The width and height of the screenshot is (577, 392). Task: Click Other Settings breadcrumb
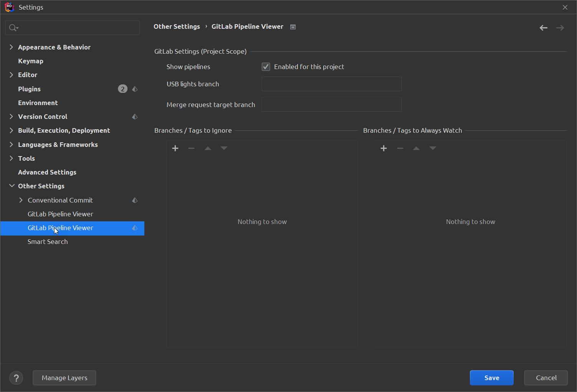click(x=177, y=26)
